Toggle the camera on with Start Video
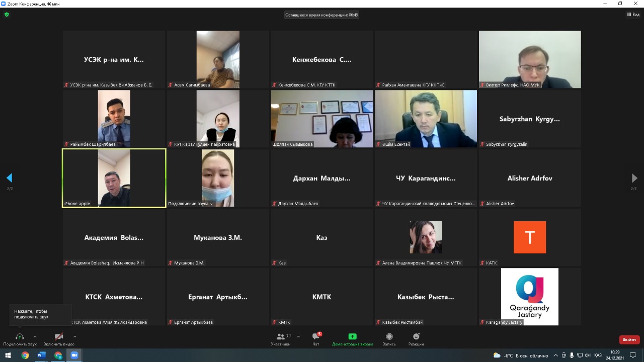This screenshot has height=362, width=644. tap(59, 337)
